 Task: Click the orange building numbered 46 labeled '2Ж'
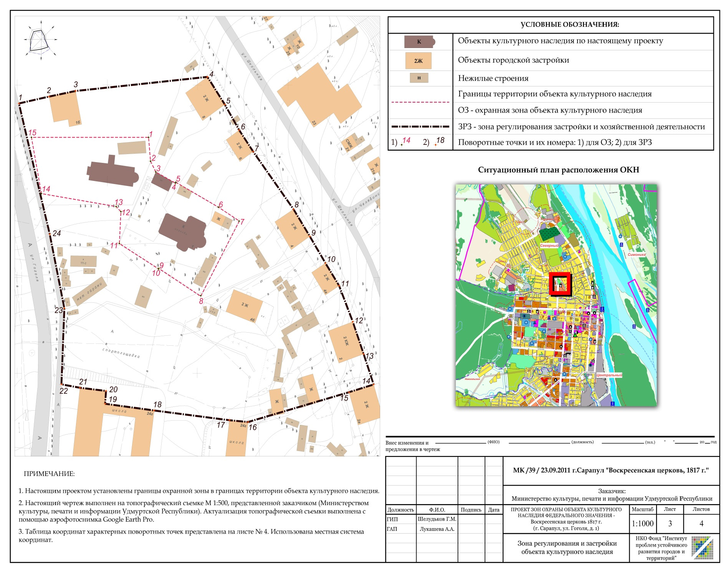pyautogui.click(x=245, y=306)
